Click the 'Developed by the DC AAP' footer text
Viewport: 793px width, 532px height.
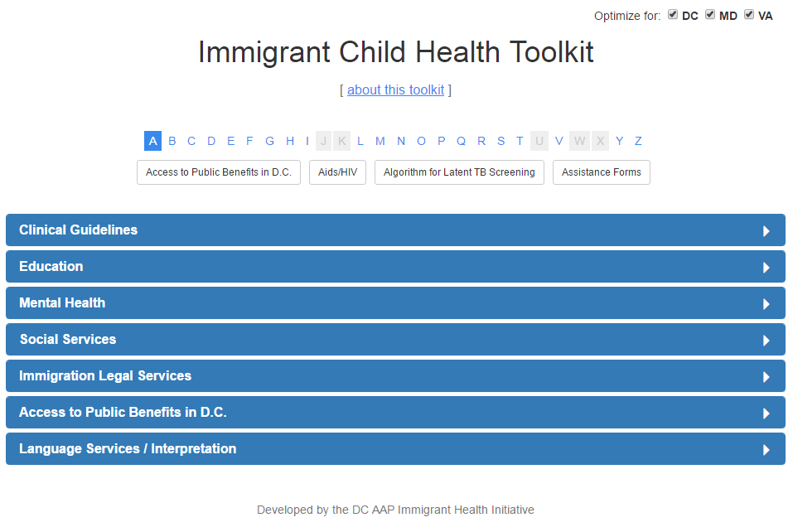pos(395,510)
